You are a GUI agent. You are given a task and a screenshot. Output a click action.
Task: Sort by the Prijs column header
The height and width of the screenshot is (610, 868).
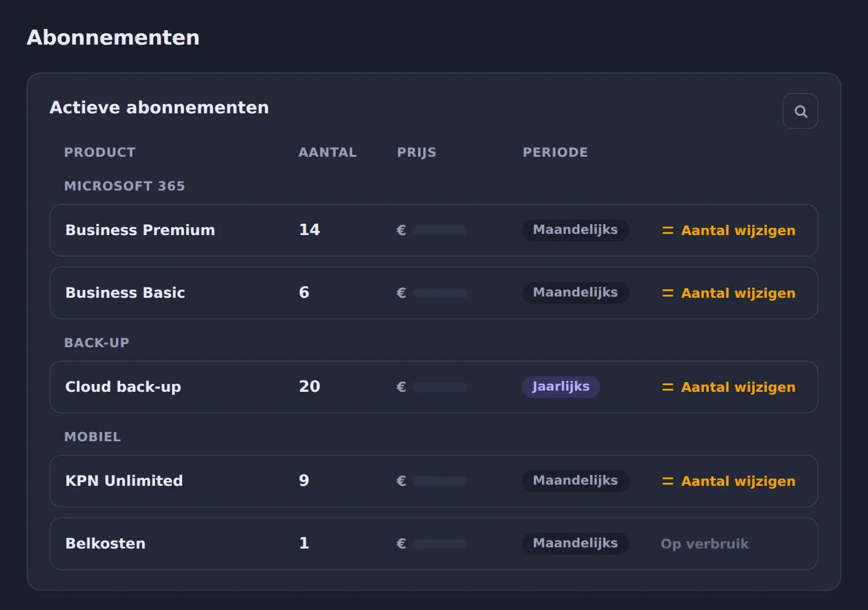pos(417,152)
